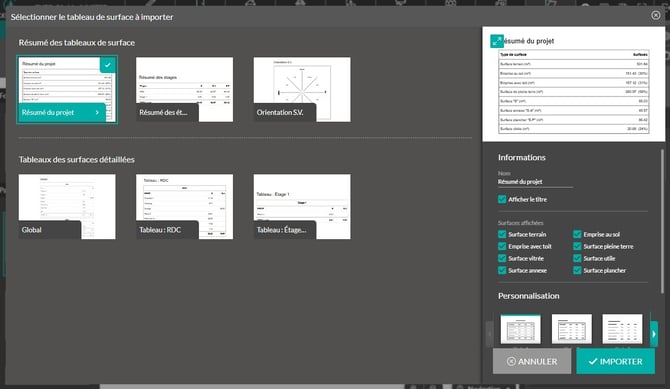Toggle Surface pleine terre checkbox
670x389 pixels.
[x=577, y=246]
